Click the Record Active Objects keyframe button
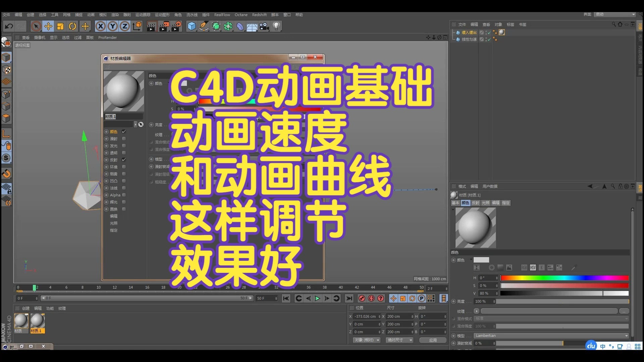The image size is (644, 362). click(x=362, y=298)
